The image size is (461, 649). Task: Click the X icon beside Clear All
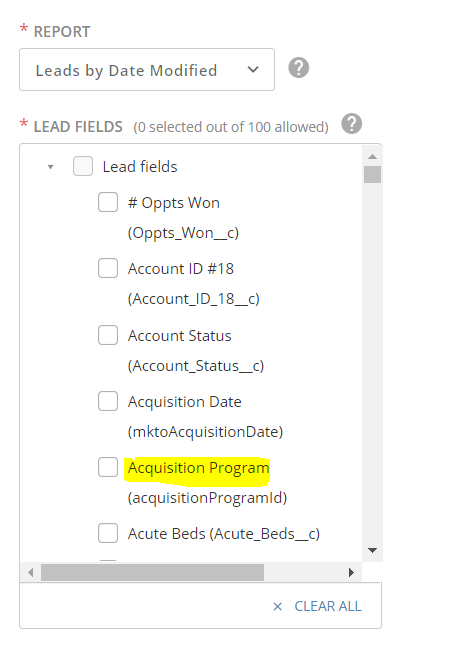click(x=278, y=607)
